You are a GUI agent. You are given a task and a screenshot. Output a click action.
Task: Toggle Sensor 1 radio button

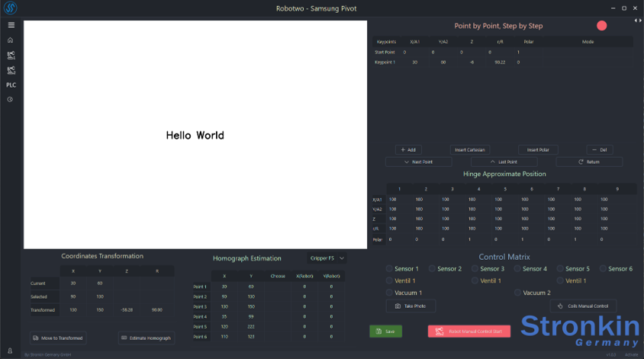point(389,269)
